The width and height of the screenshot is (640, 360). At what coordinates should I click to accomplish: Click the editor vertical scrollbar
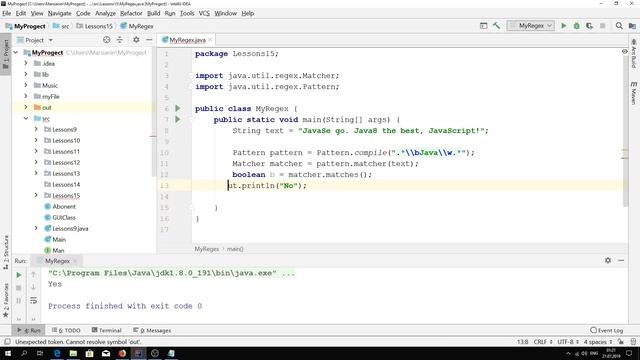(x=625, y=131)
